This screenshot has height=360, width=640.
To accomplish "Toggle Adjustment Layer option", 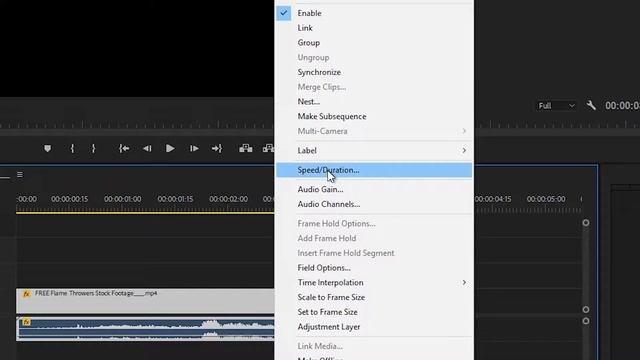I will 374,327.
